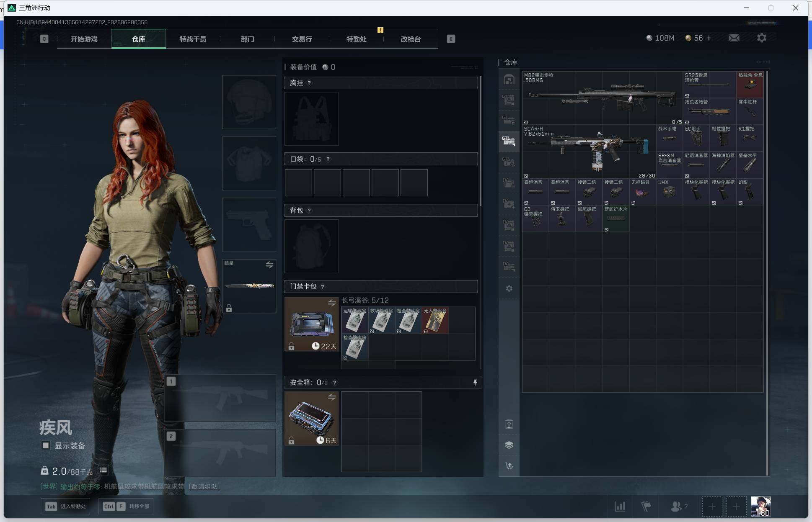Click the 108M currency balance
The height and width of the screenshot is (522, 812).
pos(660,38)
